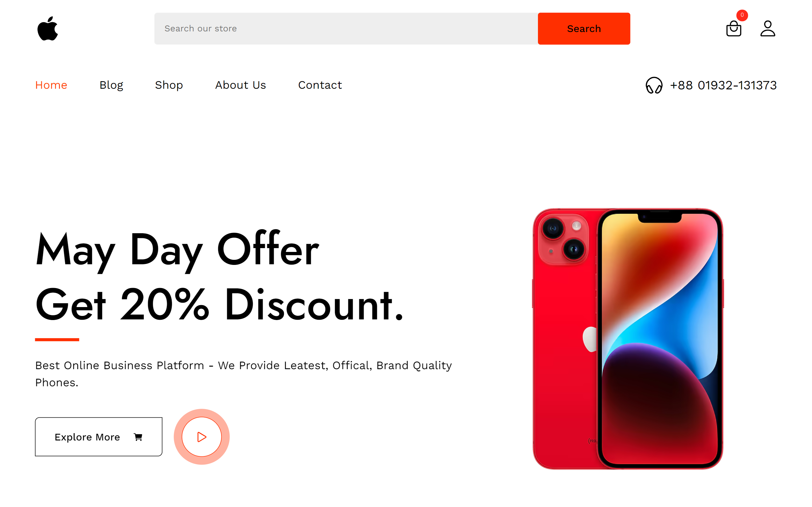
Task: Click the Best Online Business Platform description text
Action: point(244,374)
